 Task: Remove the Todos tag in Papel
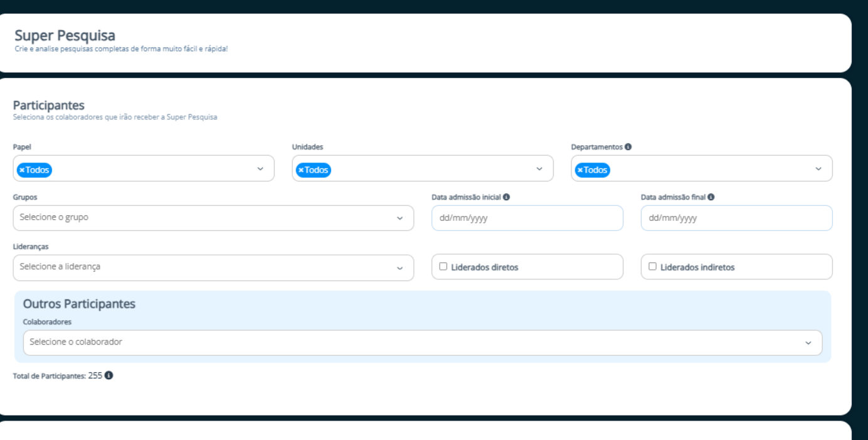(22, 170)
